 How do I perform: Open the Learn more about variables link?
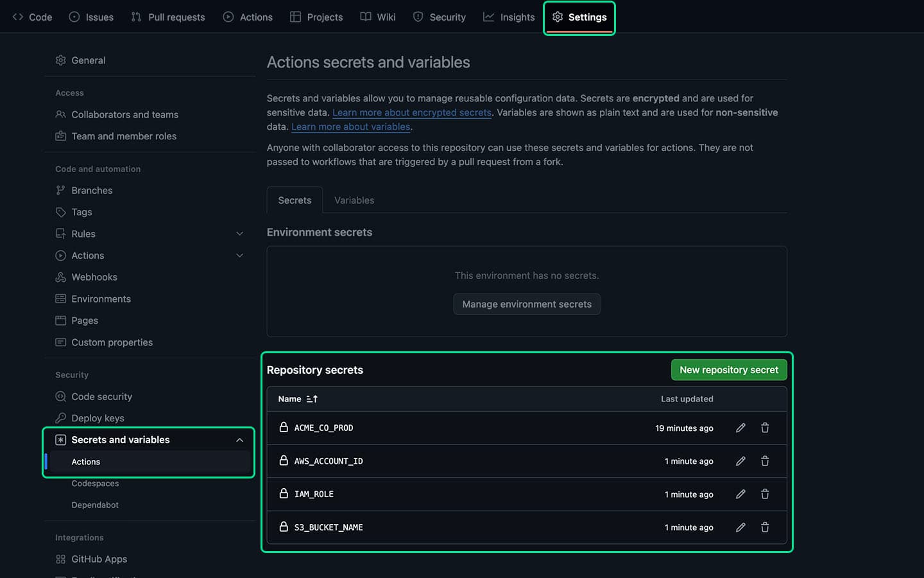pos(350,127)
